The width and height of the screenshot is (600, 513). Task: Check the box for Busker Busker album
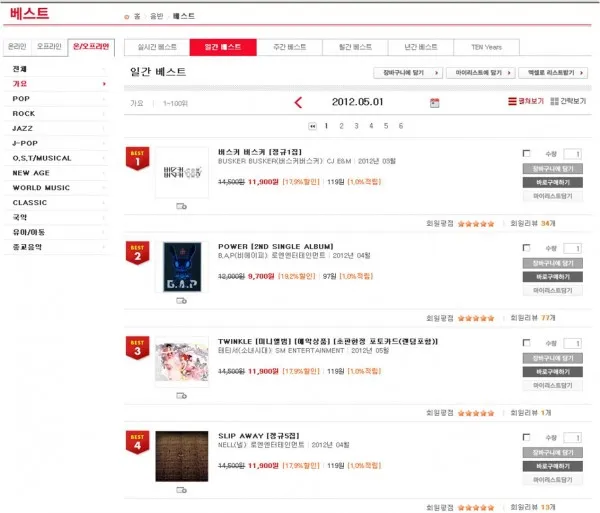(527, 154)
